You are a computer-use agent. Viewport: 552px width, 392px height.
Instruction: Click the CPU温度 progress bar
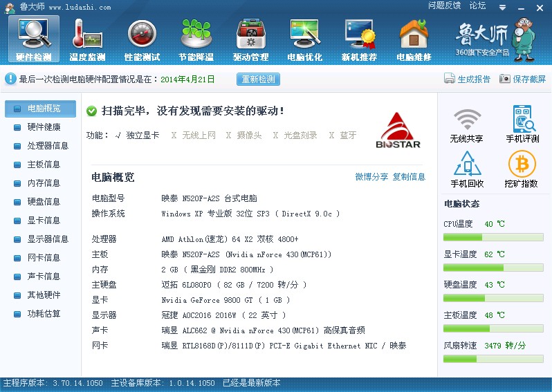493,238
